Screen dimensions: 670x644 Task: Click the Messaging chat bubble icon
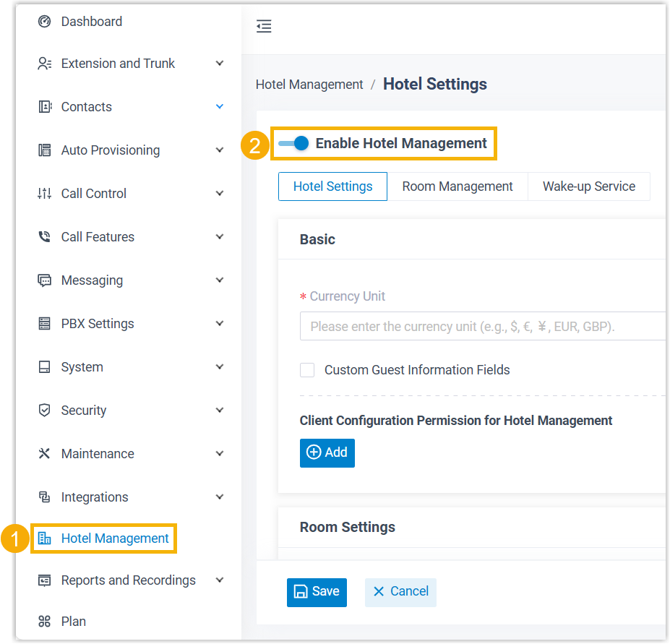45,280
